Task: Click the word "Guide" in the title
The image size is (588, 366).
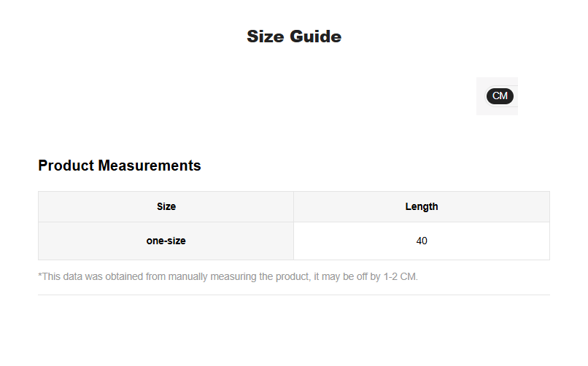Action: 317,36
